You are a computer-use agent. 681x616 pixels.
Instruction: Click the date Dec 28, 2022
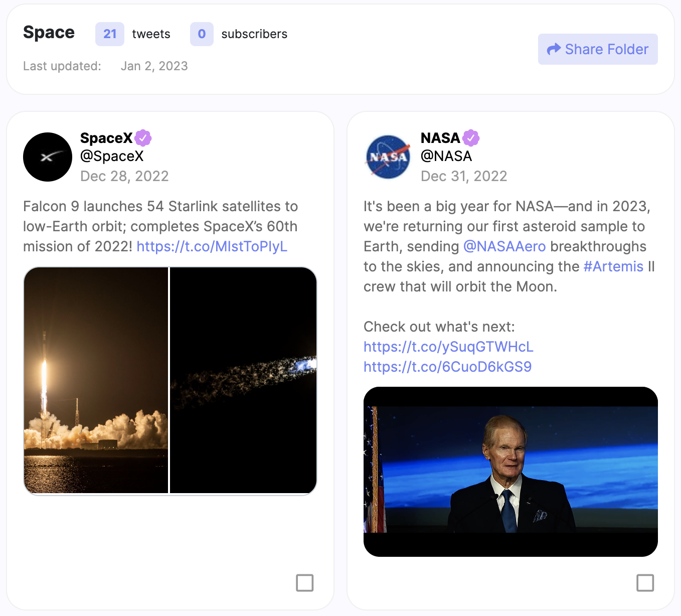tap(124, 176)
